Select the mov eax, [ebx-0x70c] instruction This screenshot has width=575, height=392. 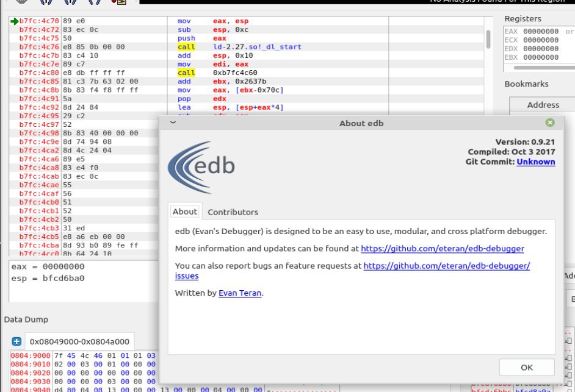point(231,90)
